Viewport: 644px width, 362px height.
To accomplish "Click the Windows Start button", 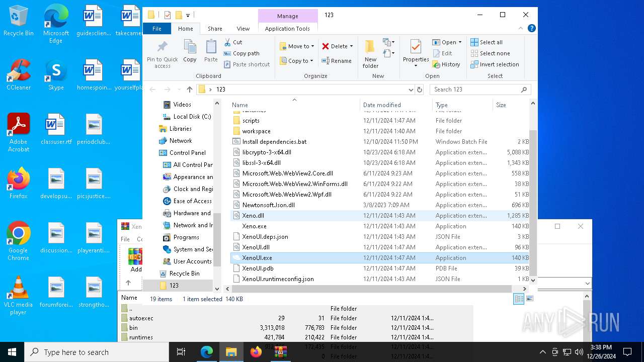I will pos(12,352).
